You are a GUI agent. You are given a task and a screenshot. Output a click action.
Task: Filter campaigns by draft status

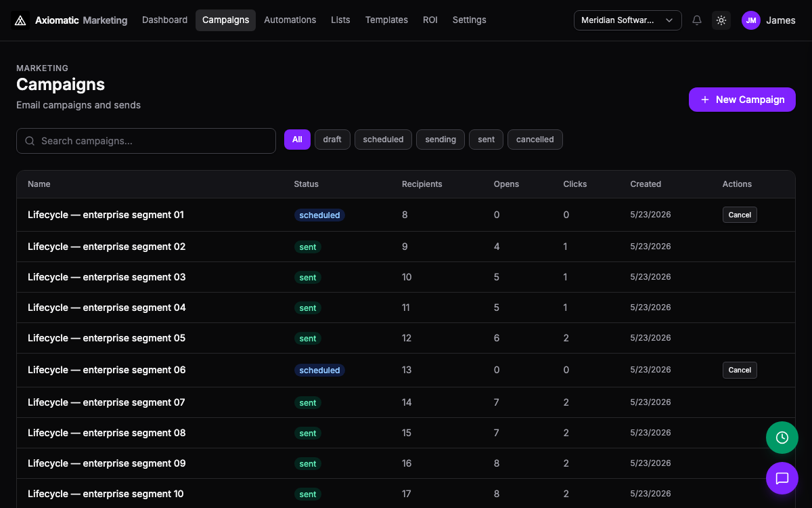pos(332,140)
